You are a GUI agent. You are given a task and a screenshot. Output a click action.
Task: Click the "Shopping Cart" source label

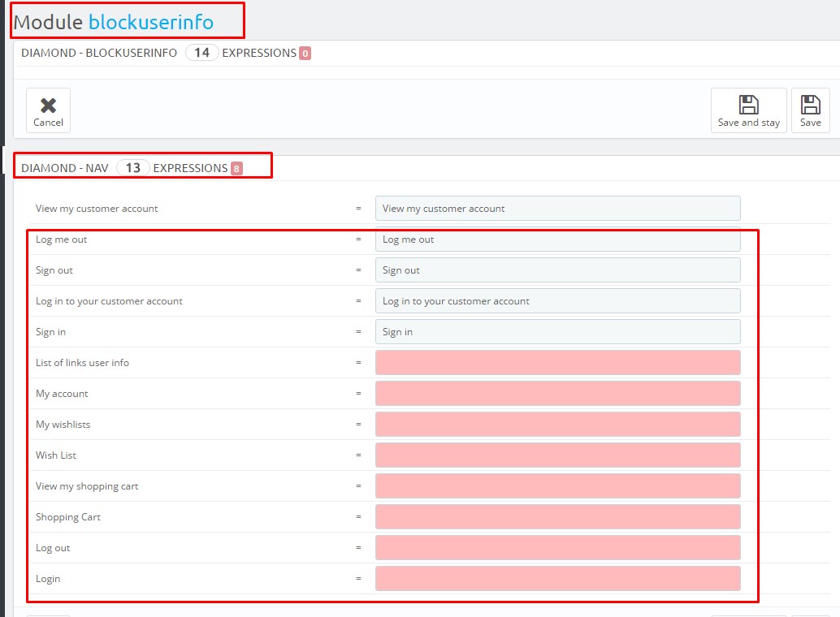68,517
